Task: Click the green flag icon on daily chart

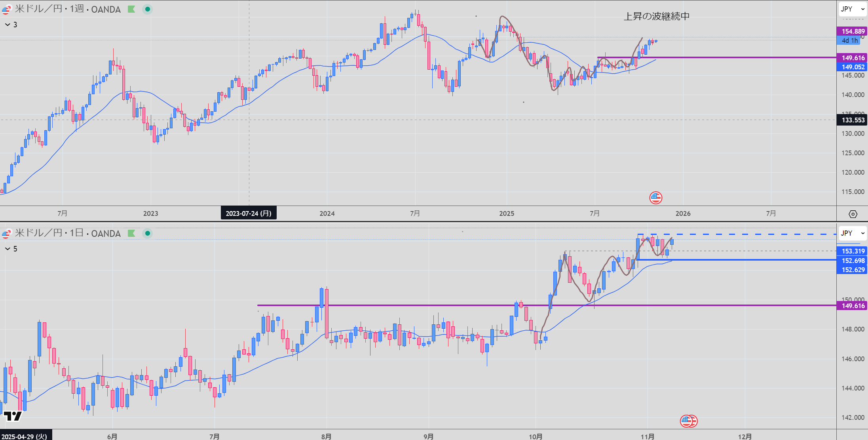Action: click(131, 233)
